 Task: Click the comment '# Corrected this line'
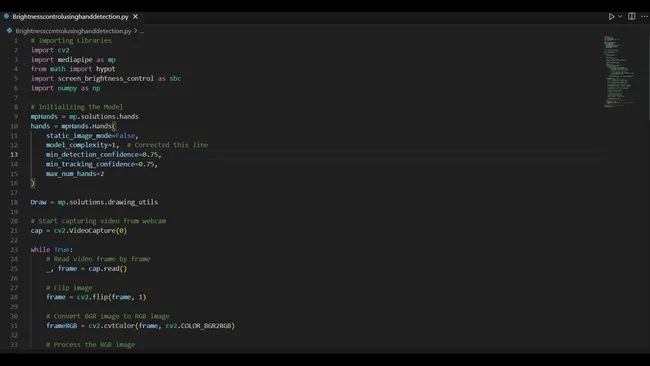coord(167,145)
